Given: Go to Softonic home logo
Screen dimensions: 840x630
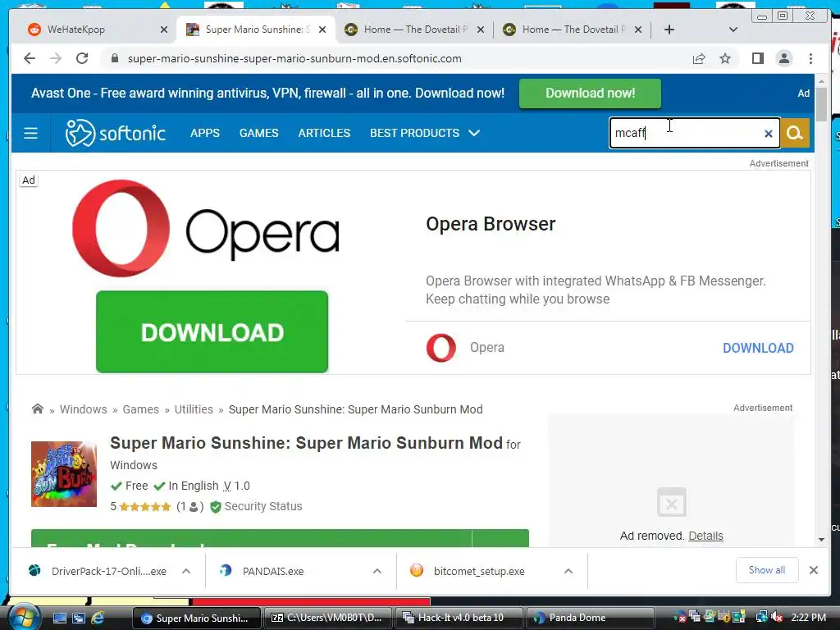Looking at the screenshot, I should [x=115, y=133].
